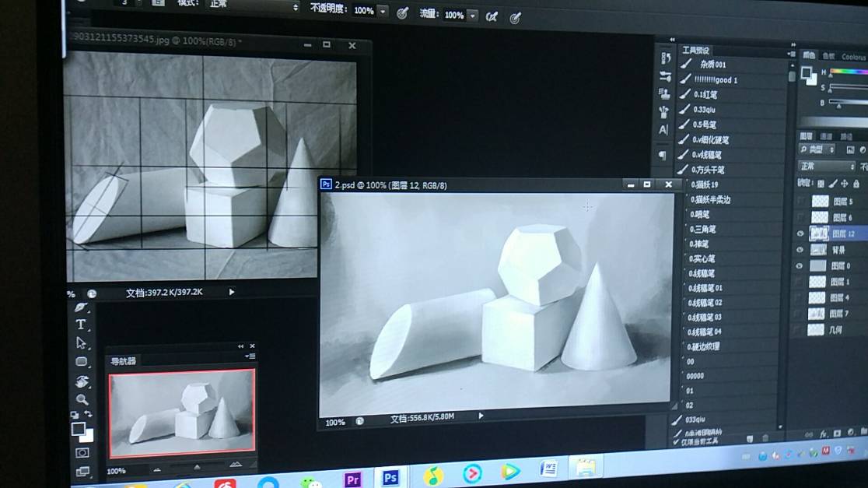868x488 pixels.
Task: Click the S saturation slider in Color panel
Action: coord(849,87)
